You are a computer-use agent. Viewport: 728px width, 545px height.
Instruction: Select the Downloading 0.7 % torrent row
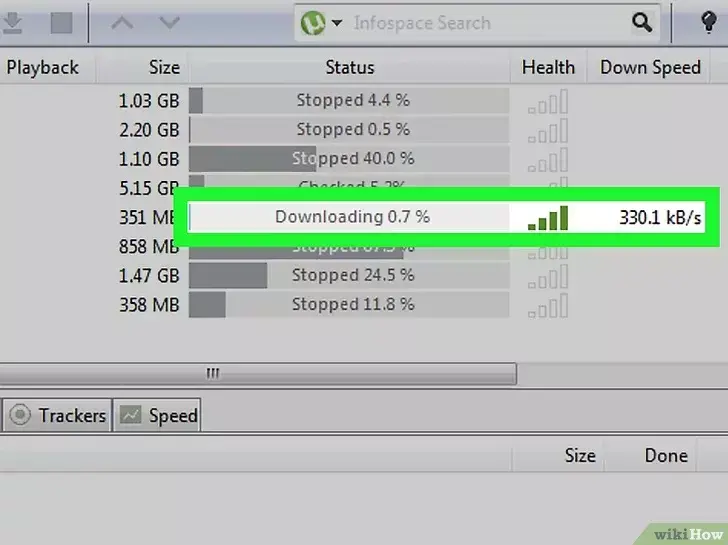click(447, 217)
